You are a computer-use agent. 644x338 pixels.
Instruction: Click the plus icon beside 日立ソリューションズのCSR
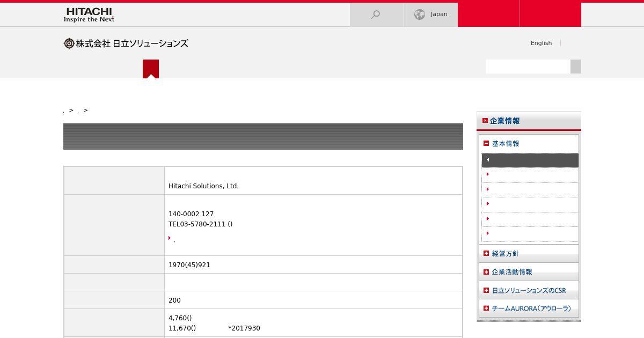click(x=486, y=290)
